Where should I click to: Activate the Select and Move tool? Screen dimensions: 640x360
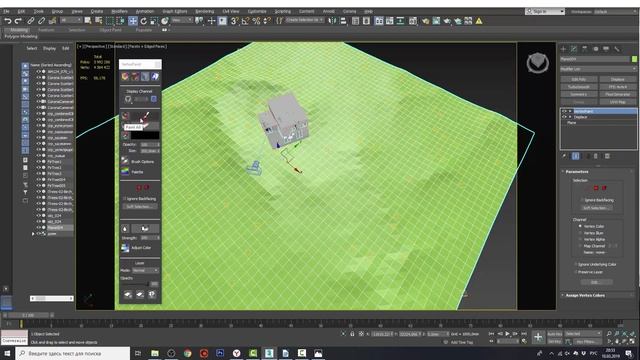133,21
